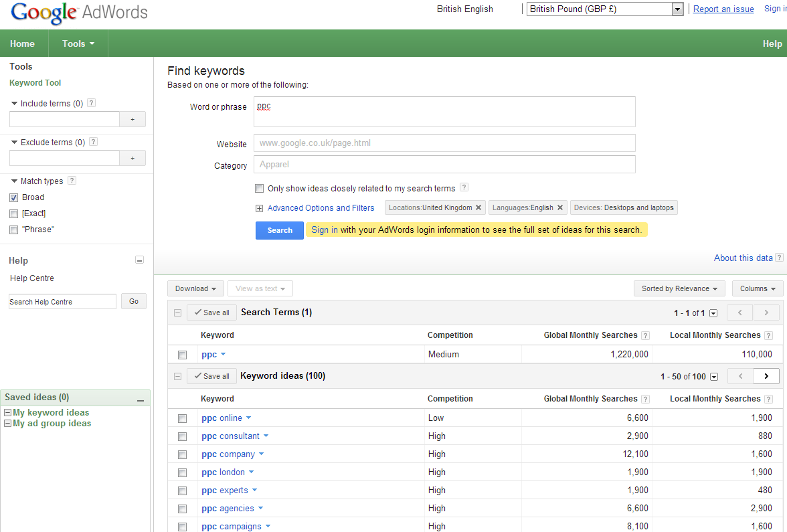
Task: Open help icon beside Match types
Action: pos(72,180)
